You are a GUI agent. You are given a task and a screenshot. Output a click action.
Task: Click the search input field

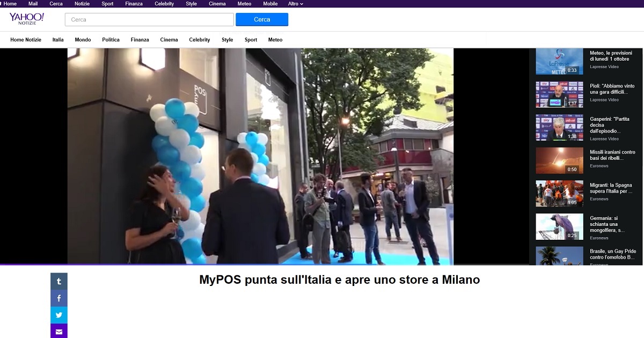click(x=149, y=19)
